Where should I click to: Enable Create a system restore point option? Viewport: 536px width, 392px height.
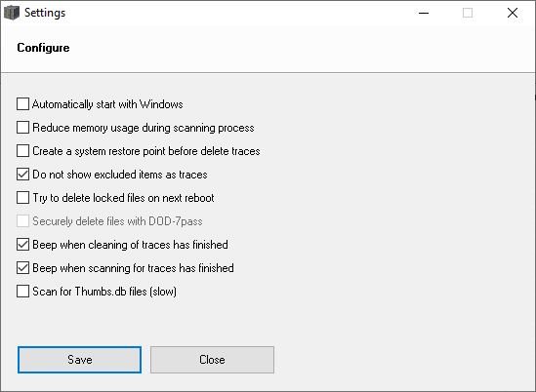coord(22,150)
